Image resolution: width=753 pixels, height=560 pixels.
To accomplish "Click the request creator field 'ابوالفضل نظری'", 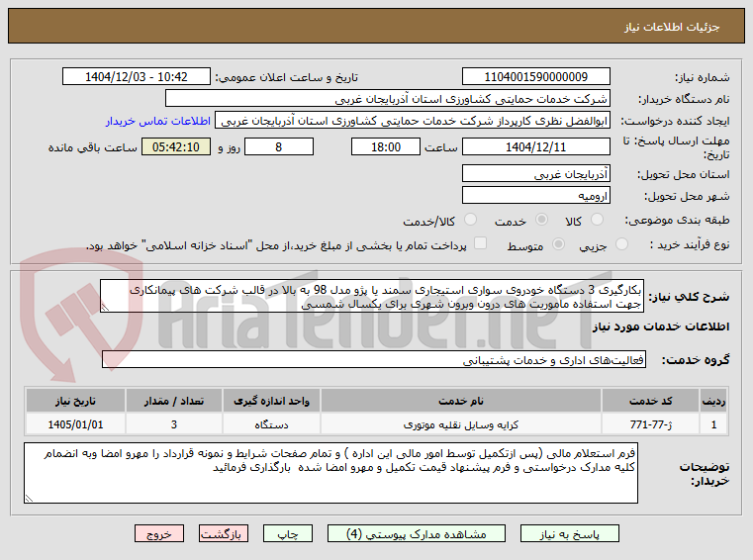I will tap(413, 120).
